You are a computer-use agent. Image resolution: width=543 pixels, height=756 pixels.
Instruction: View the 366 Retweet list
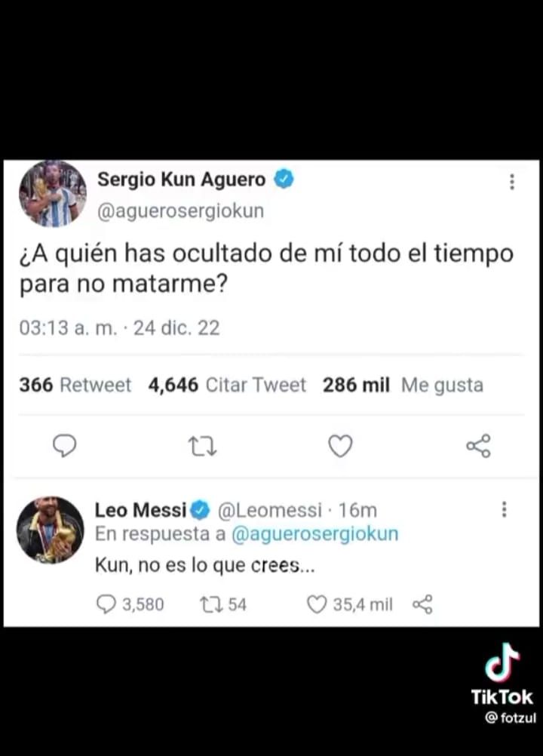point(75,386)
